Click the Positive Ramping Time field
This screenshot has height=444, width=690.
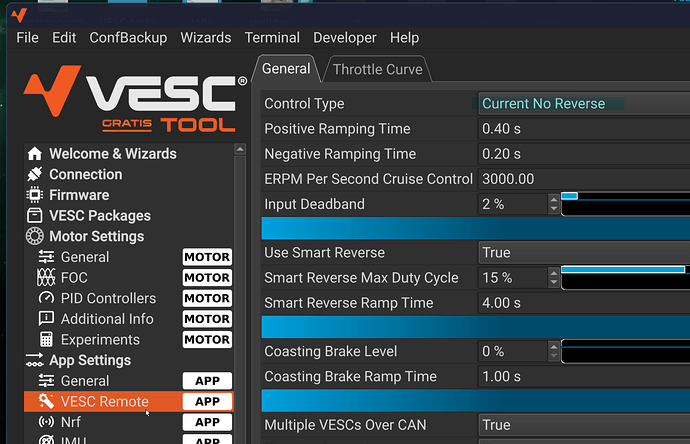point(584,129)
